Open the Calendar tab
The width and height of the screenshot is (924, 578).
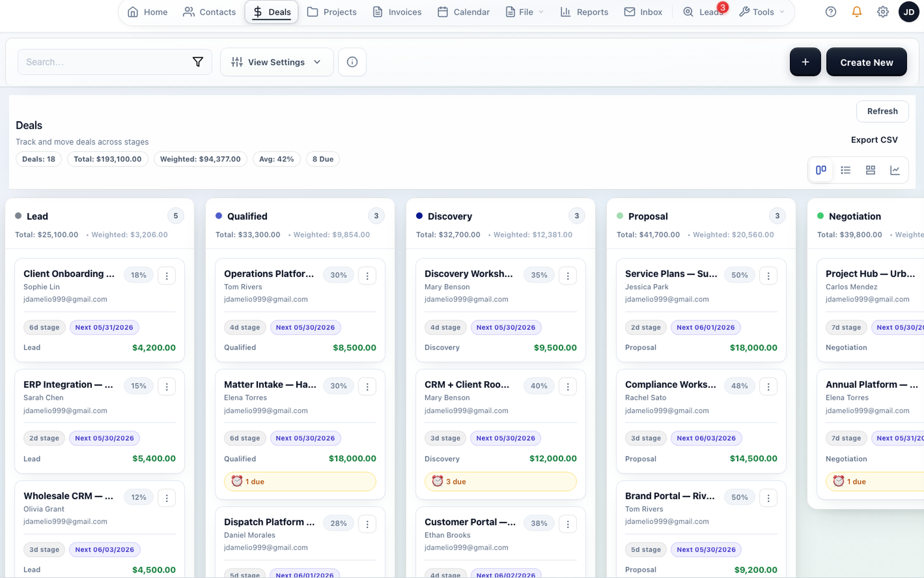(x=463, y=12)
